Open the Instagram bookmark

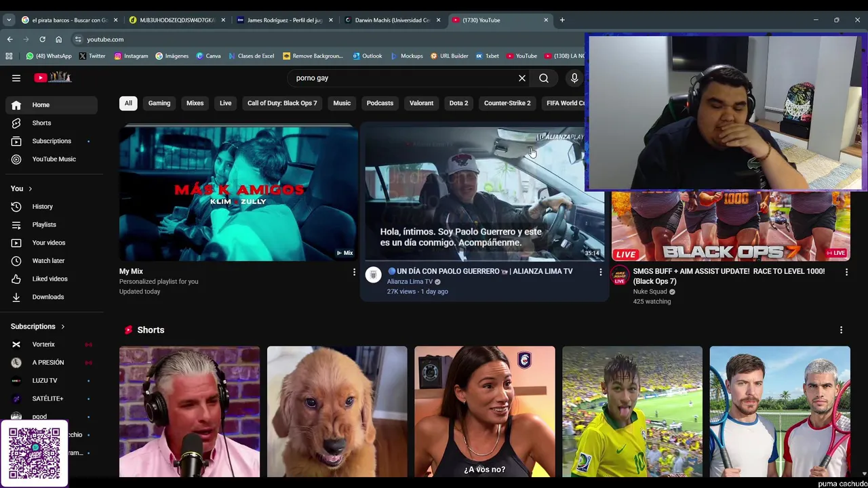click(131, 56)
